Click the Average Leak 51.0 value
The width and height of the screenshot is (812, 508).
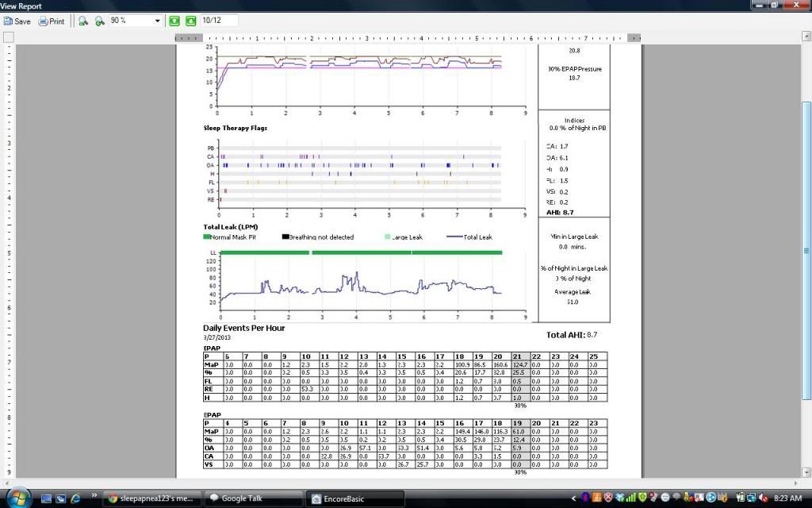coord(573,302)
